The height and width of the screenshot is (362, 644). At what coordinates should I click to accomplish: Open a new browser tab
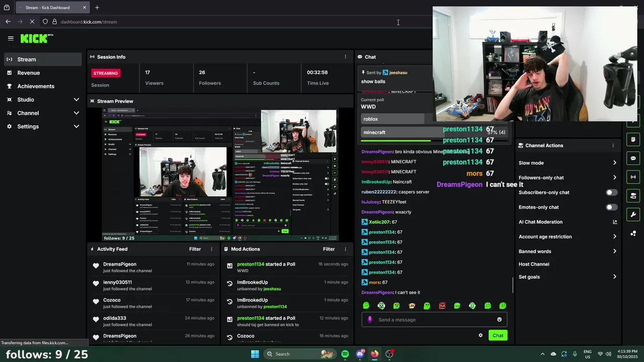[97, 8]
